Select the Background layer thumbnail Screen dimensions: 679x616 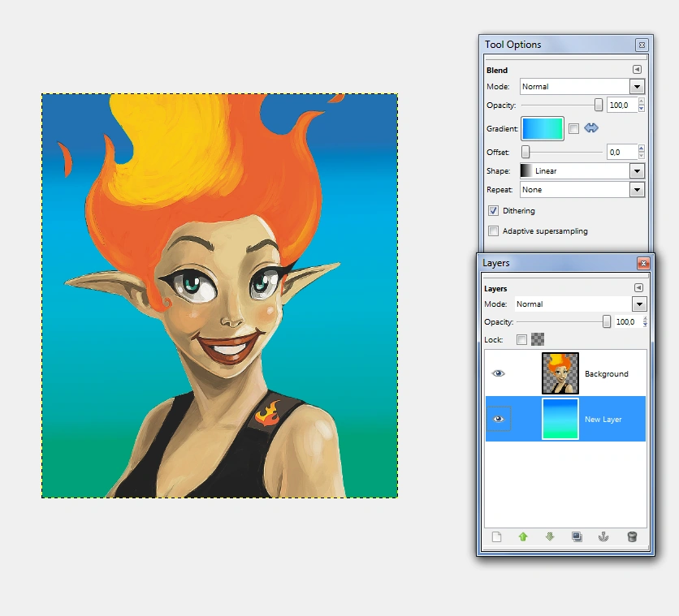click(x=560, y=373)
